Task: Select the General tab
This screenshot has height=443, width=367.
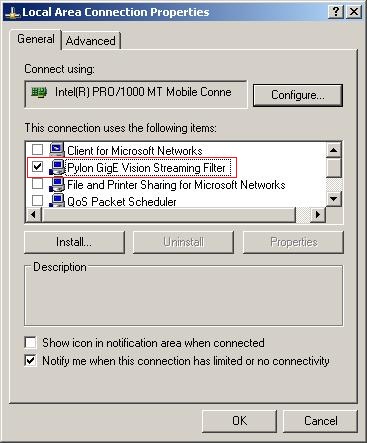Action: (x=36, y=39)
